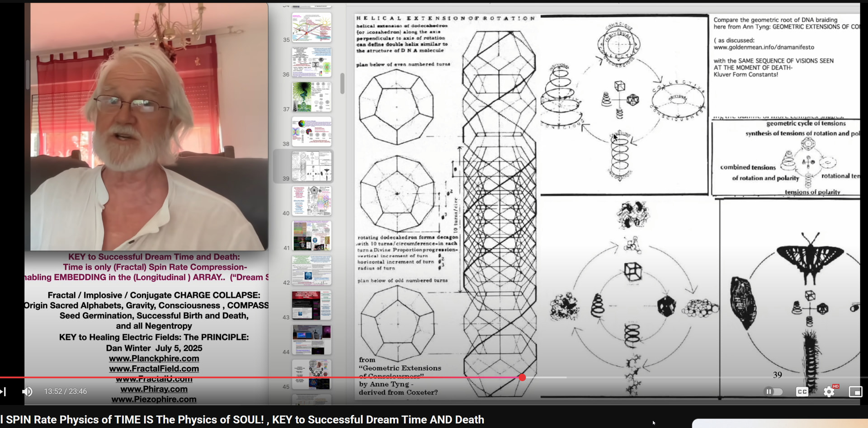Open slide thumbnail 41

[x=311, y=236]
